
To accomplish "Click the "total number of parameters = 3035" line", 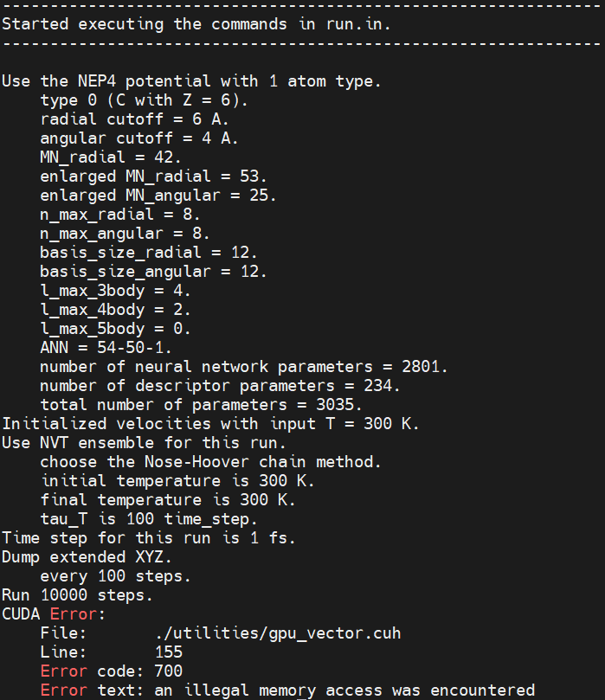I will coord(221,405).
